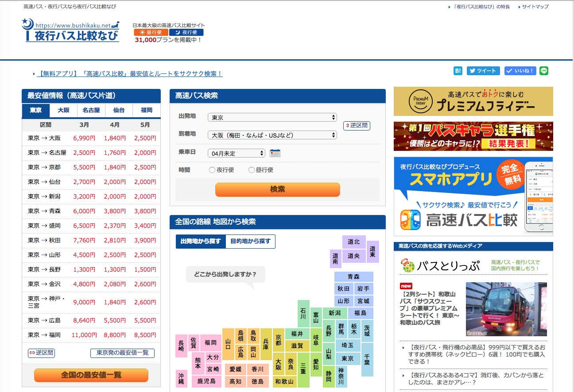
Task: Switch to the 東京 price tab
Action: coord(36,111)
